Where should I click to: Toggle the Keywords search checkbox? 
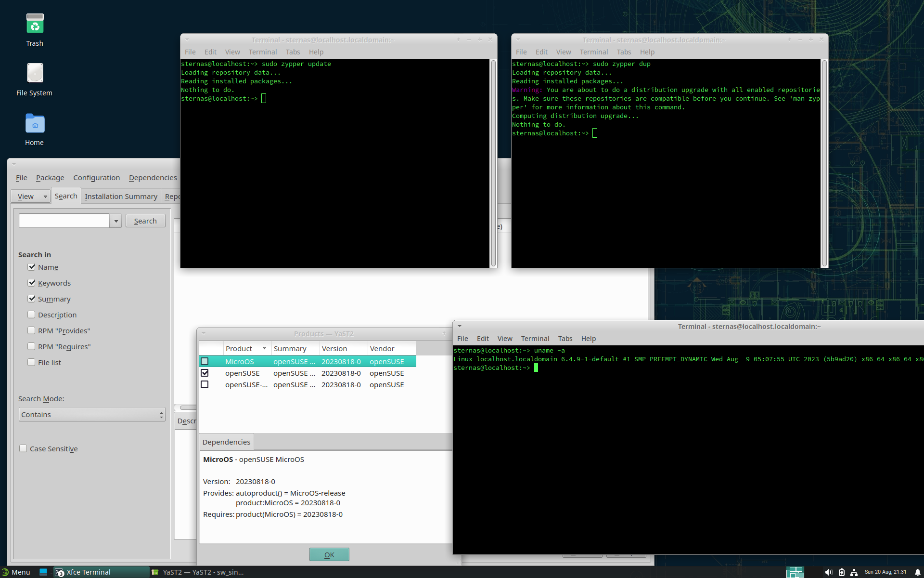click(x=31, y=283)
